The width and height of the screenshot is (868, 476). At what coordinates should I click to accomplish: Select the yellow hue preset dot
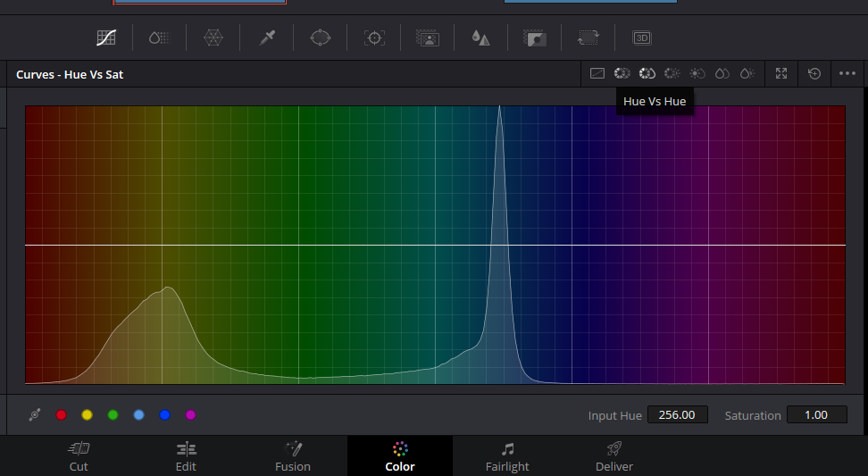[x=87, y=414]
